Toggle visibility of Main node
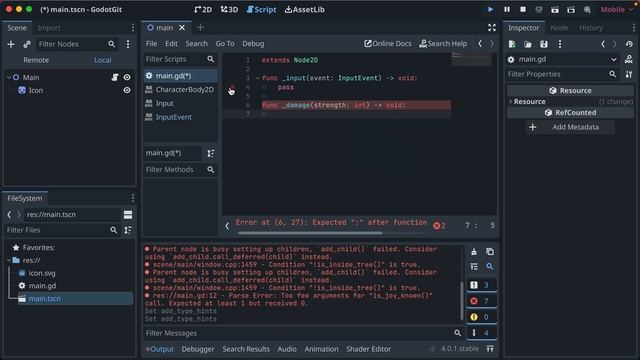 127,77
